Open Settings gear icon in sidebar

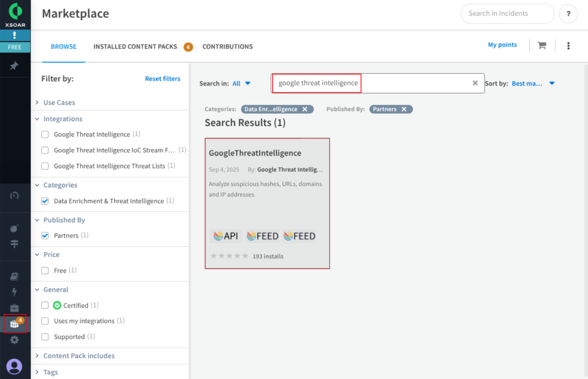[x=14, y=340]
